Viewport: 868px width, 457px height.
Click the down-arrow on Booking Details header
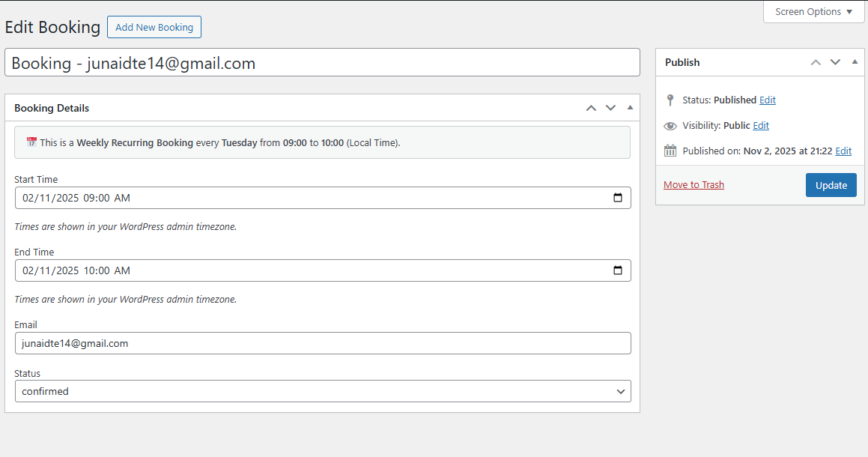point(610,108)
